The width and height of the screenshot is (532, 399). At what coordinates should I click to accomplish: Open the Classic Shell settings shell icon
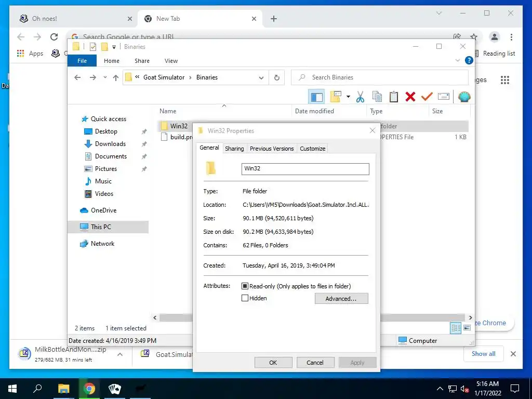pos(464,97)
